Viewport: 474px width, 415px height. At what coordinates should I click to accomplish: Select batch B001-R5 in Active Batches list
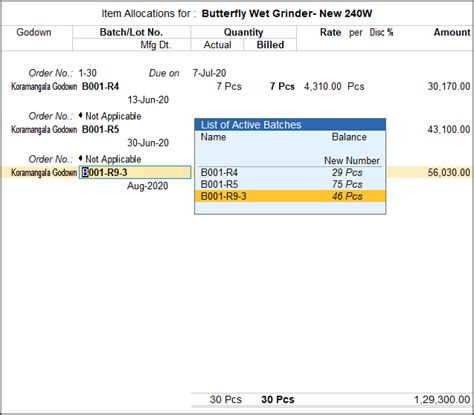[x=290, y=184]
